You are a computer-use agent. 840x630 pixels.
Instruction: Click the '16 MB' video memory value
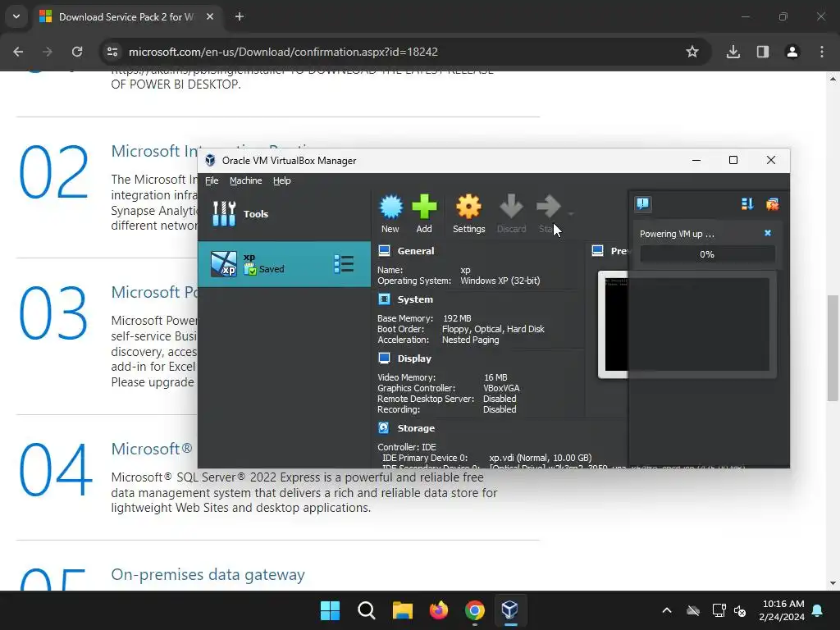pyautogui.click(x=495, y=377)
